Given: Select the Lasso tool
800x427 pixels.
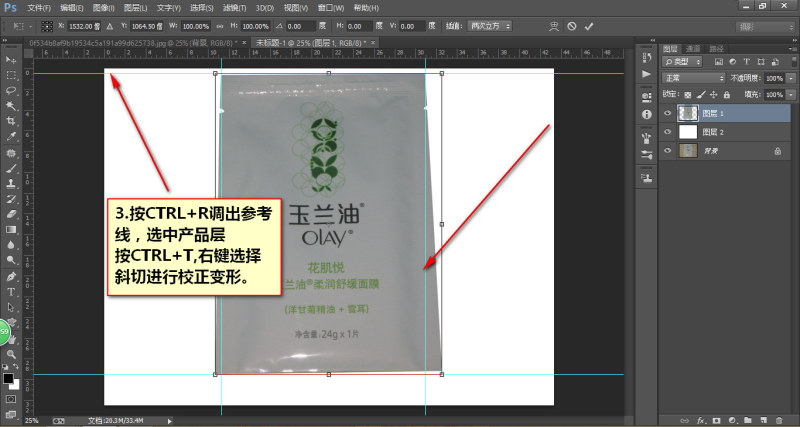Looking at the screenshot, I should (11, 90).
